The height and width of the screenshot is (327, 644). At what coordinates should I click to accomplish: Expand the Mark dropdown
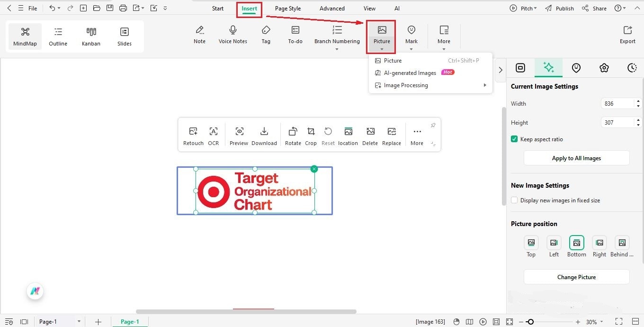(x=411, y=49)
